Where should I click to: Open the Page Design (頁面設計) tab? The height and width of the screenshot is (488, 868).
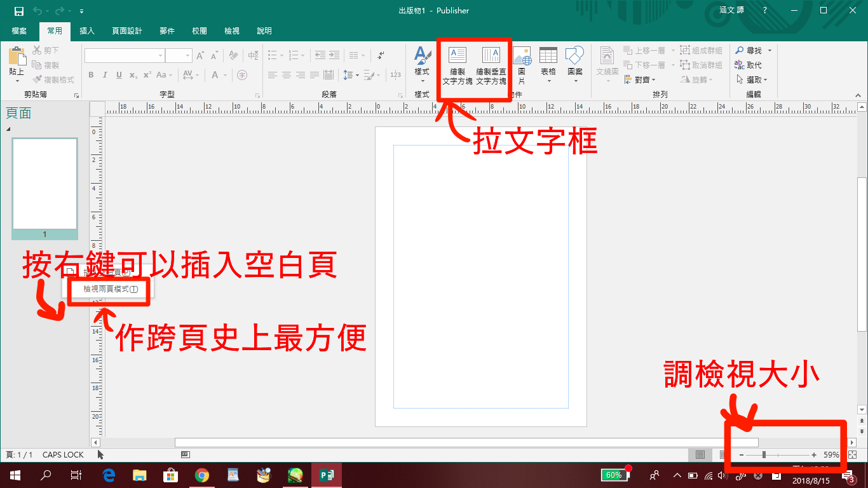(x=127, y=31)
